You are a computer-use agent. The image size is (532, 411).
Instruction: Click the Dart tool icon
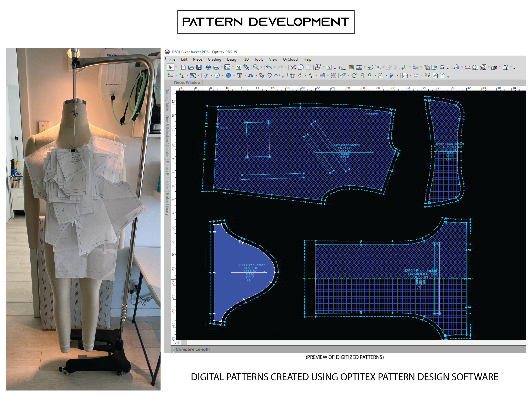click(x=206, y=76)
